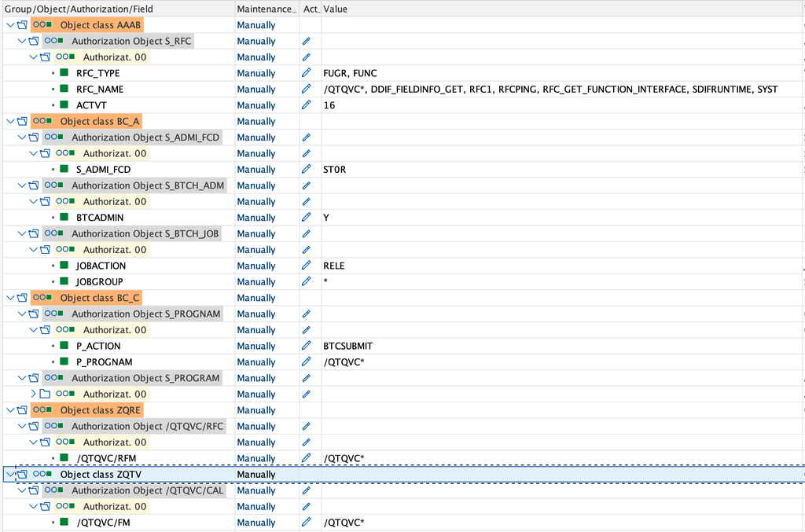Click pencil for Authorization Object S_PROGNAM
This screenshot has height=532, width=805.
pos(307,314)
